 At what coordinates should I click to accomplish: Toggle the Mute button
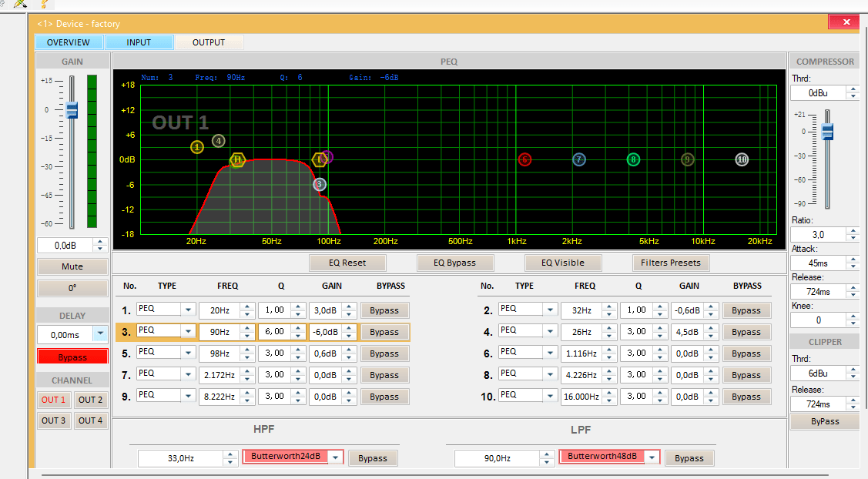[x=72, y=266]
